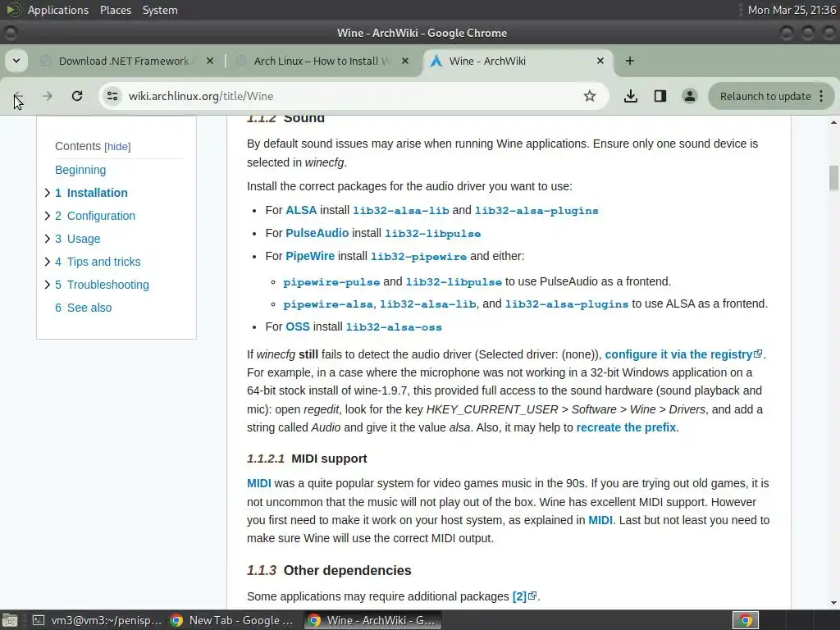Click the MIDI support heading text

click(x=329, y=459)
